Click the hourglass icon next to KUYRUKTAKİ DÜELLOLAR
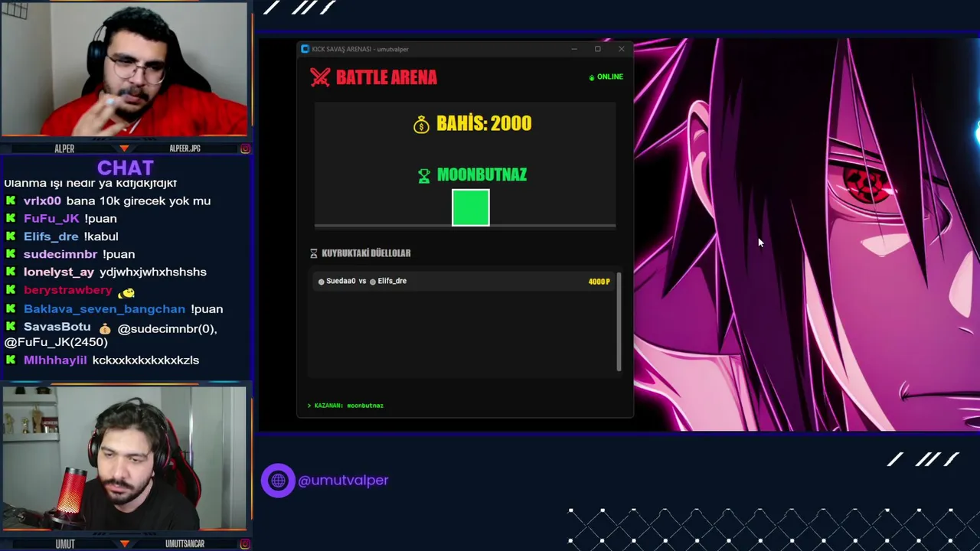Screen dimensions: 980x551 pyautogui.click(x=313, y=253)
